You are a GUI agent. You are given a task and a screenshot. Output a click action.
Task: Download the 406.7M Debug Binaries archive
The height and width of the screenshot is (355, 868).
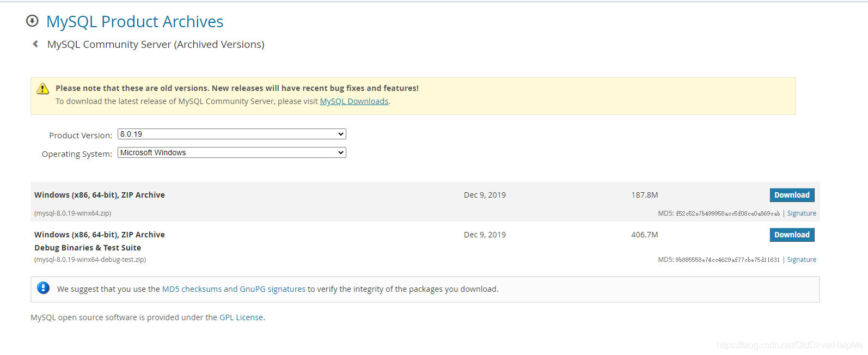pyautogui.click(x=792, y=235)
